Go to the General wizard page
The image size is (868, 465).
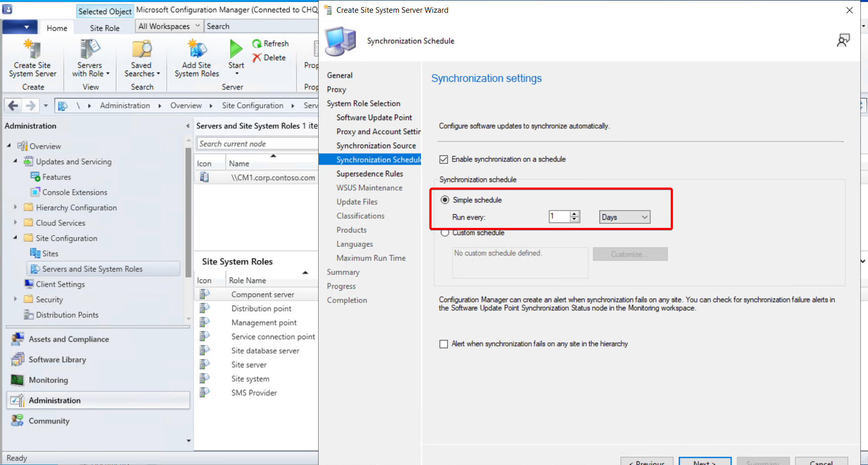tap(340, 75)
